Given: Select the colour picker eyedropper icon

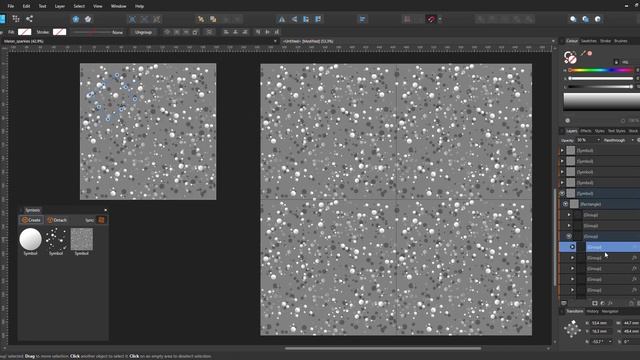Looking at the screenshot, I should tap(583, 53).
